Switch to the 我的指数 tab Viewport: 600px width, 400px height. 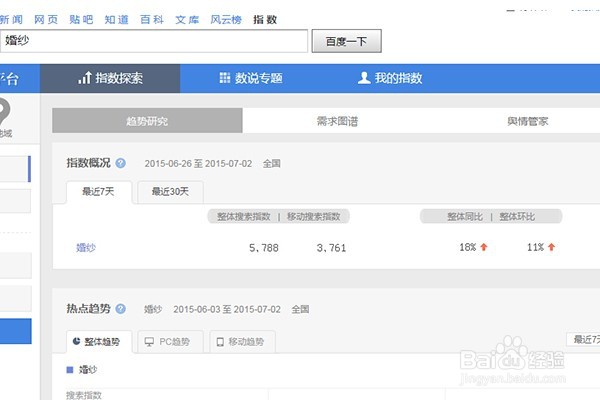point(390,78)
